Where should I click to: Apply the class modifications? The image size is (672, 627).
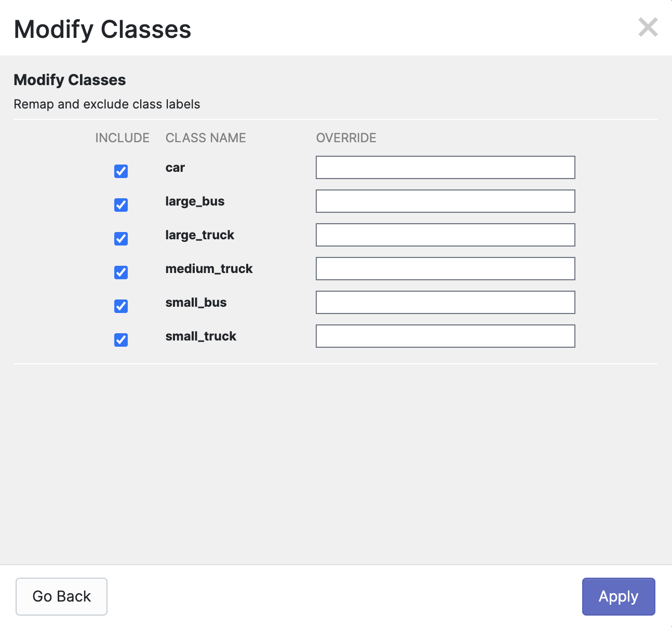click(x=619, y=596)
